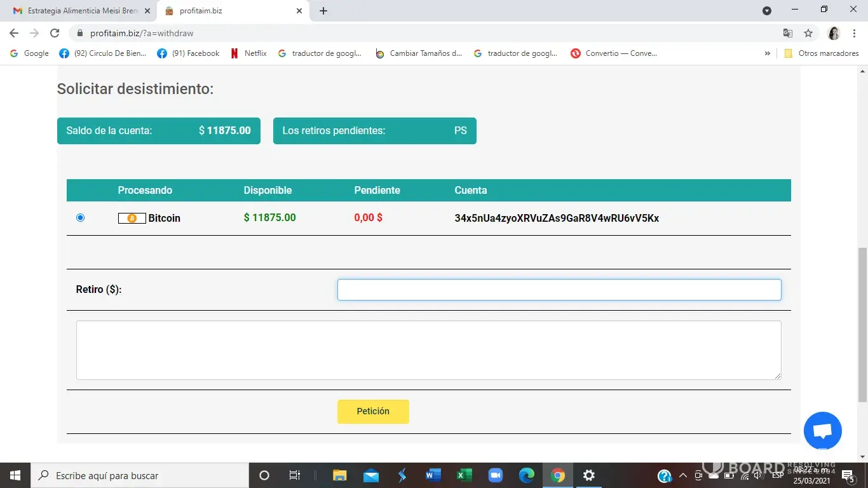Open the Netflix bookmark link
This screenshot has width=868, height=488.
coord(248,53)
